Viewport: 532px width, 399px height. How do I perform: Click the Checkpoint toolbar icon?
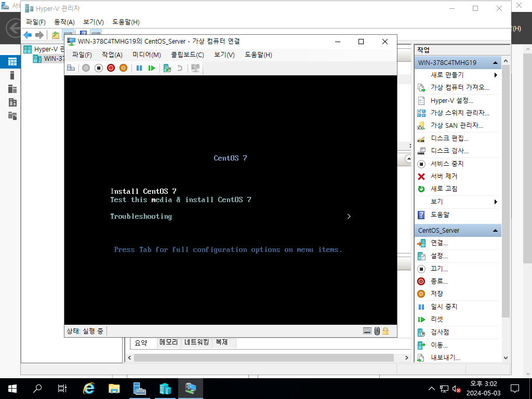[x=167, y=68]
